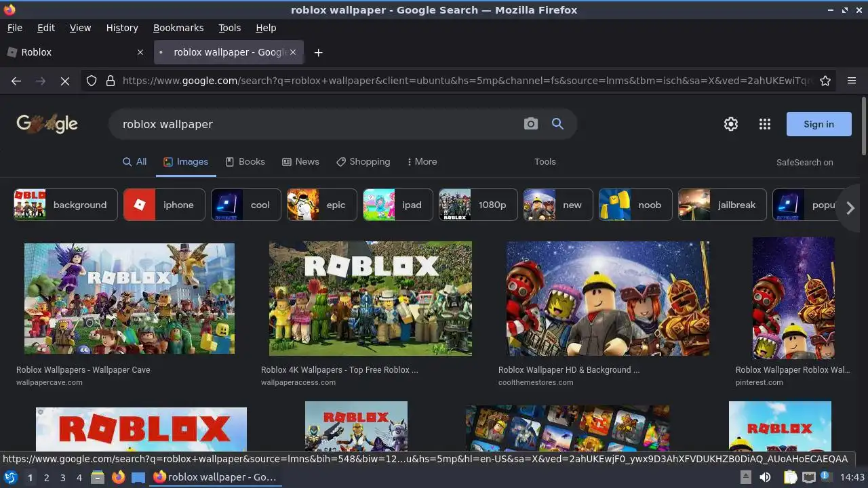
Task: Open a new tab with plus button
Action: click(318, 52)
